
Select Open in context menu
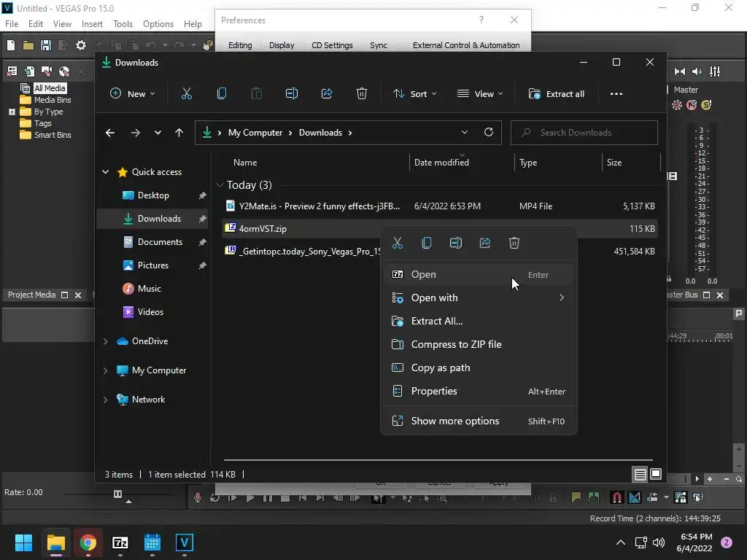click(479, 275)
